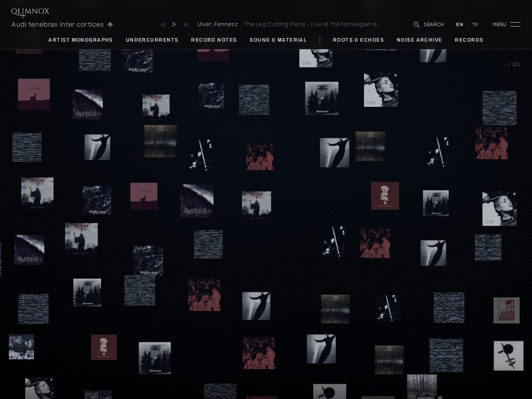Open the Undercurrents section
Image resolution: width=532 pixels, height=399 pixels.
click(x=152, y=40)
